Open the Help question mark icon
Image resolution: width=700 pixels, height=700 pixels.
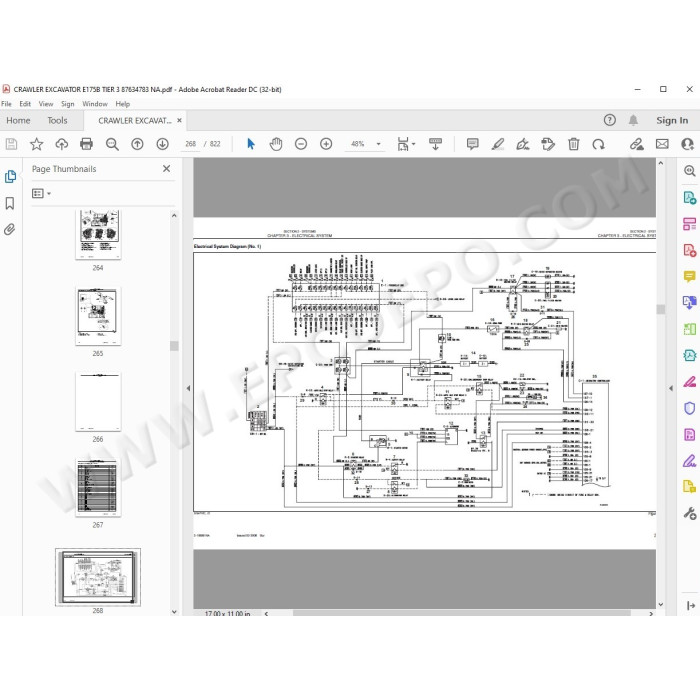609,120
